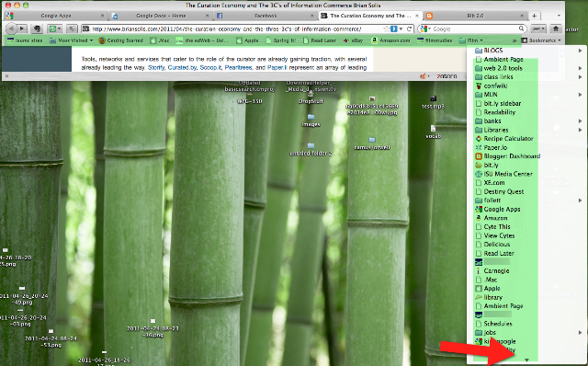Switch to the Facebook tab
Image resolution: width=588 pixels, height=366 pixels.
point(266,16)
